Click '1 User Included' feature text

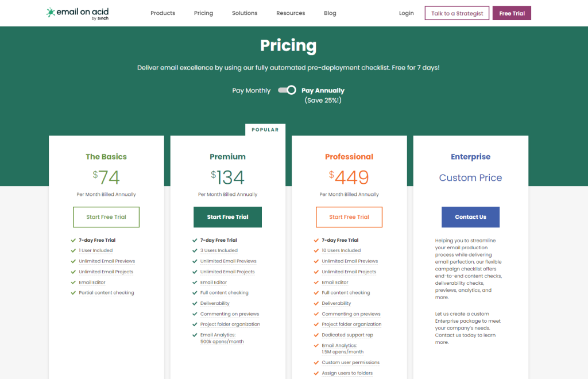point(96,250)
